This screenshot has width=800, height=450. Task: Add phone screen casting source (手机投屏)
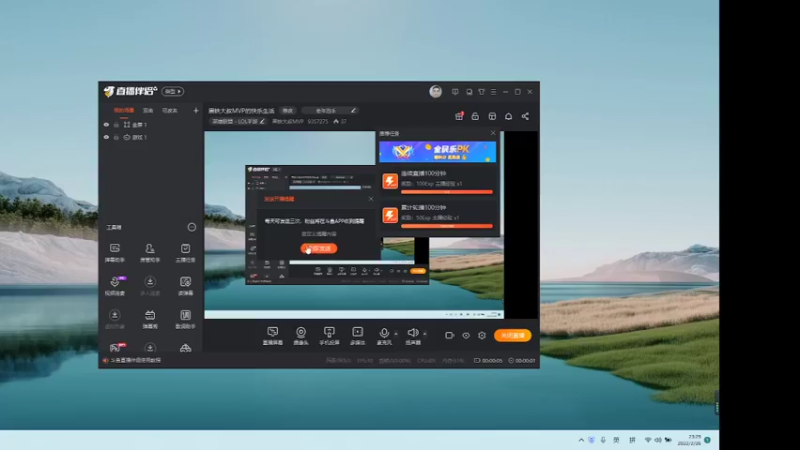[x=329, y=336]
